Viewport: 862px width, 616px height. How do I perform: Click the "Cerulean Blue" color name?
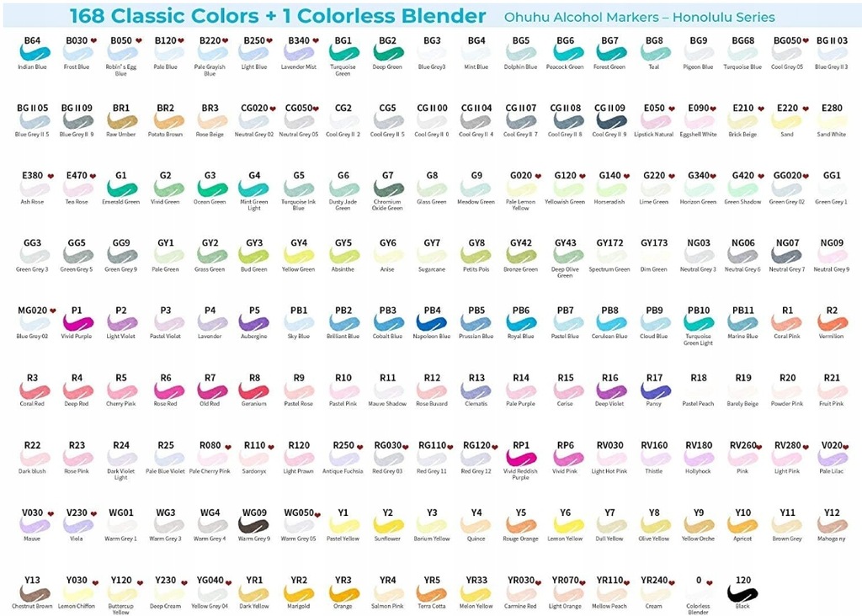tap(609, 337)
